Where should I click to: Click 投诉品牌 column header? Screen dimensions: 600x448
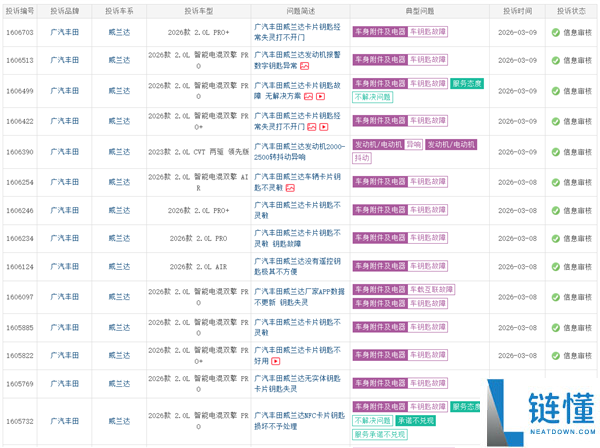(64, 11)
